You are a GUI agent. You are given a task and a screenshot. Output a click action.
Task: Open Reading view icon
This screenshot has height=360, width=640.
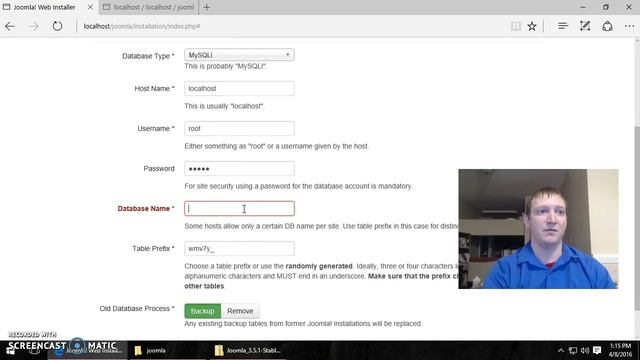tap(516, 26)
